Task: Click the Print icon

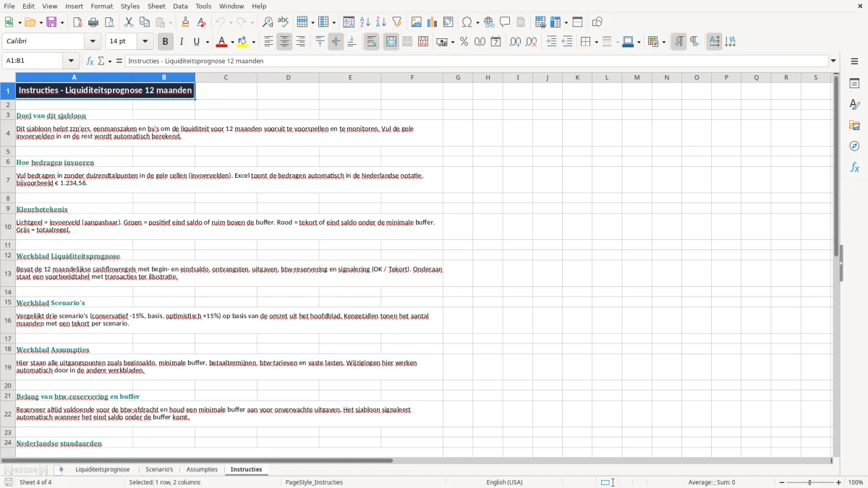Action: click(93, 22)
